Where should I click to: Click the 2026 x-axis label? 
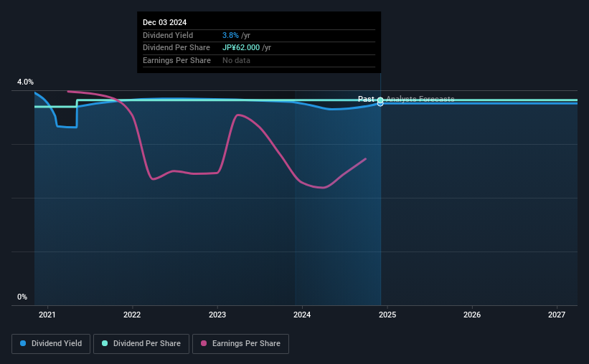[x=472, y=315]
